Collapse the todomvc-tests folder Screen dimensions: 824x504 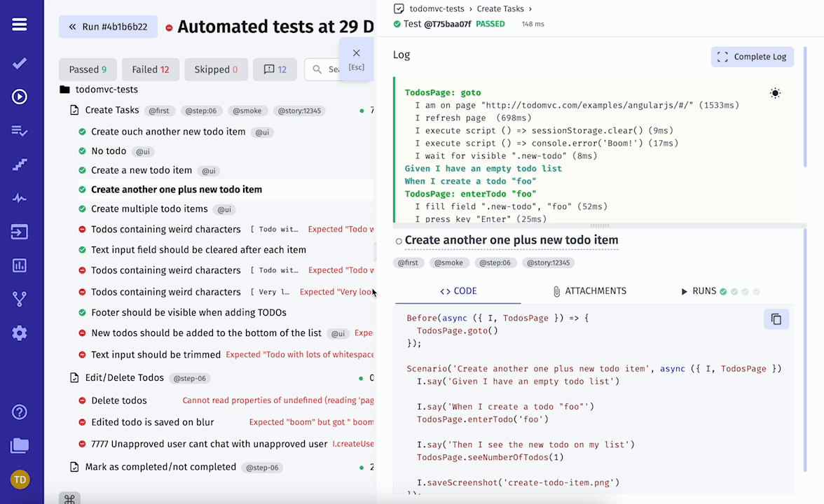107,90
